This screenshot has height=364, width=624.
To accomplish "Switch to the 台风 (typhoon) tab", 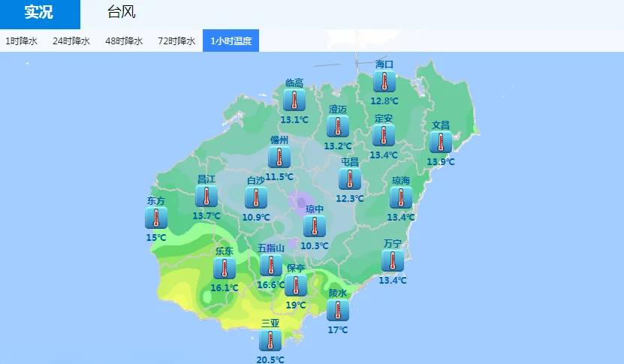I will pyautogui.click(x=122, y=13).
